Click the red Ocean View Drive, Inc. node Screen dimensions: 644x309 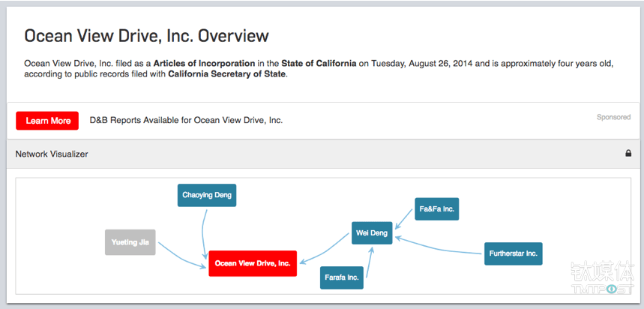253,263
